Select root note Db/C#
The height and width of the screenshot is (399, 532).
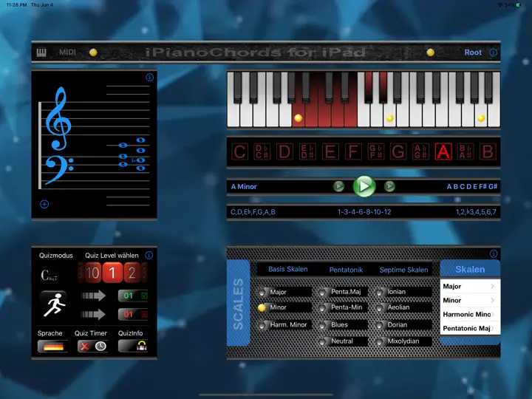262,151
